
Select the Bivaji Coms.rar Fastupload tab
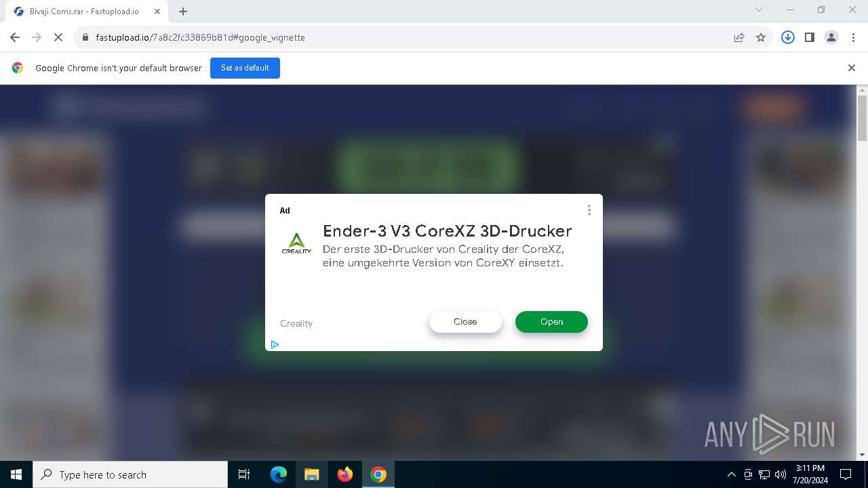[87, 12]
